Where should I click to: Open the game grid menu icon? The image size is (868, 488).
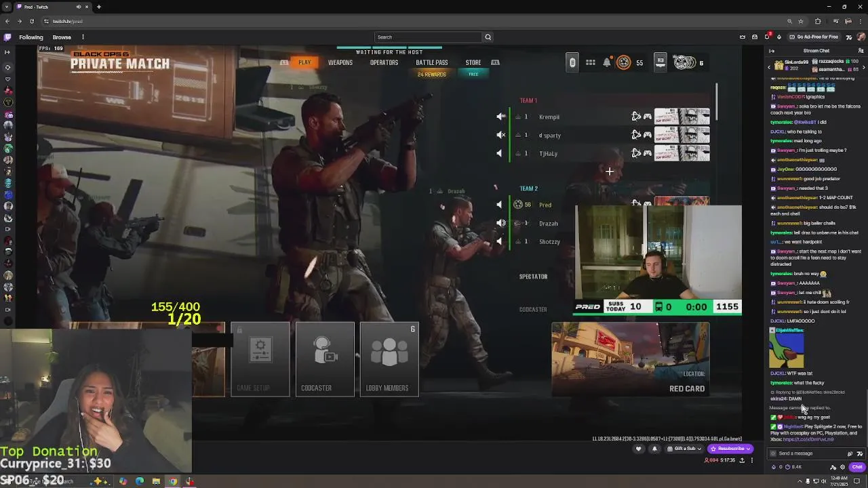tap(591, 62)
